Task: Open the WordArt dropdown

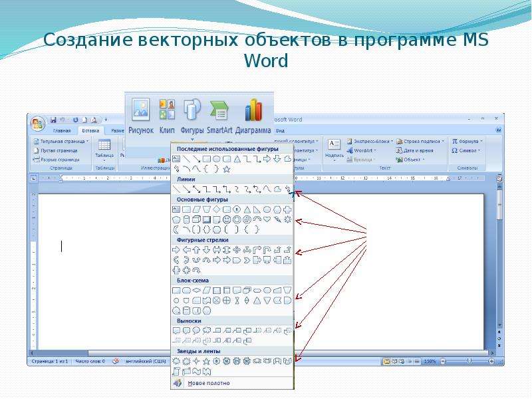Action: 361,150
